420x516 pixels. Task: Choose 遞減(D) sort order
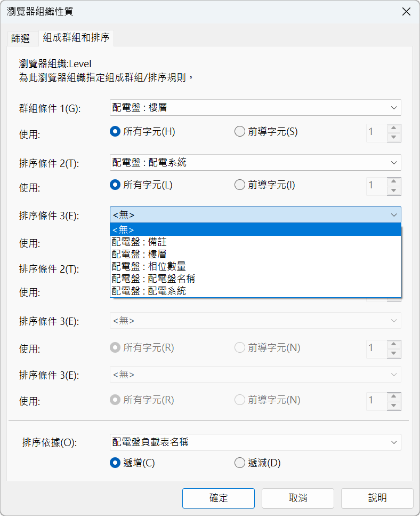[x=257, y=463]
